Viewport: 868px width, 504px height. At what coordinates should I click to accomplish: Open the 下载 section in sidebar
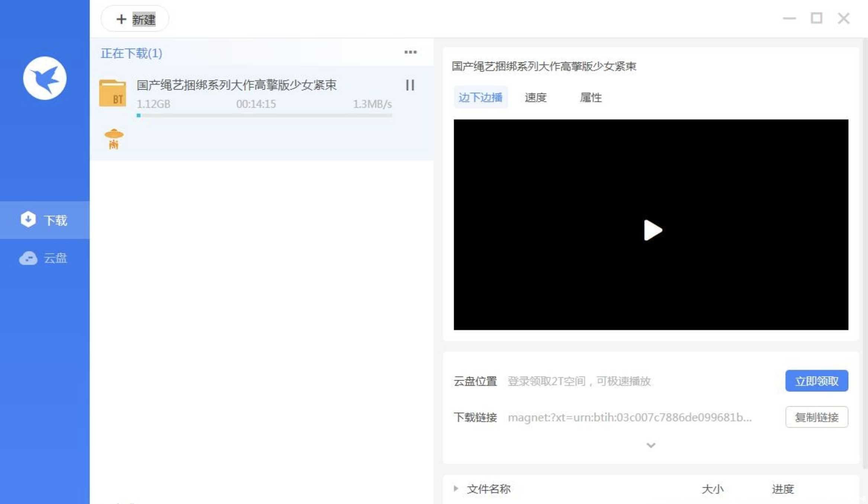coord(45,220)
